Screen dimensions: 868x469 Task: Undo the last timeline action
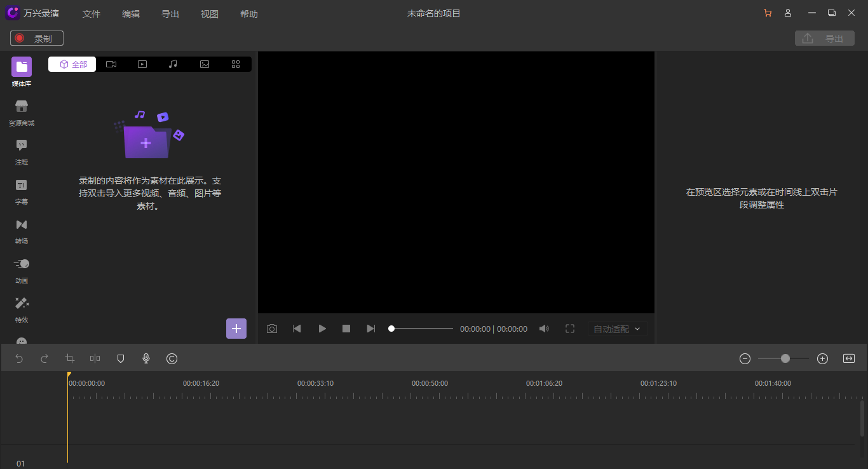tap(19, 359)
